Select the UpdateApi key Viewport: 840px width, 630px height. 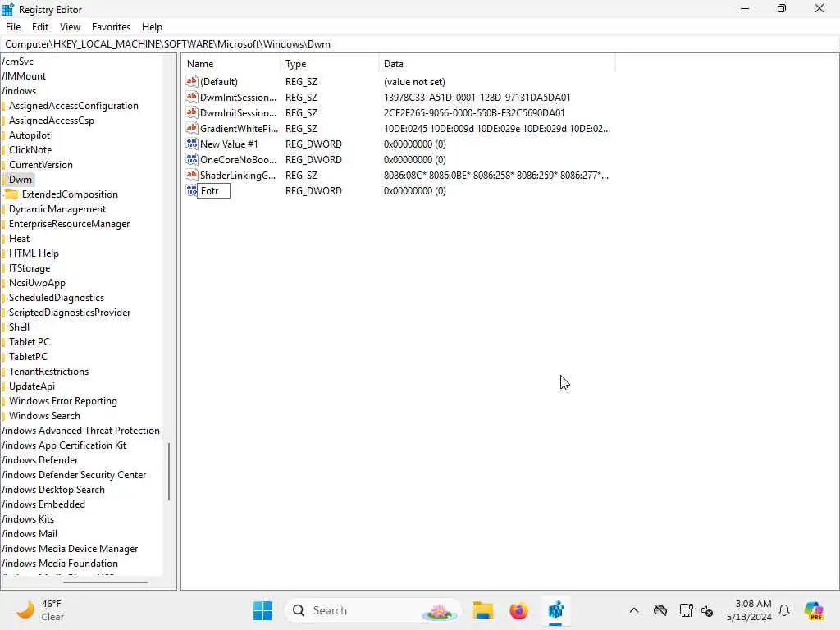pyautogui.click(x=32, y=386)
